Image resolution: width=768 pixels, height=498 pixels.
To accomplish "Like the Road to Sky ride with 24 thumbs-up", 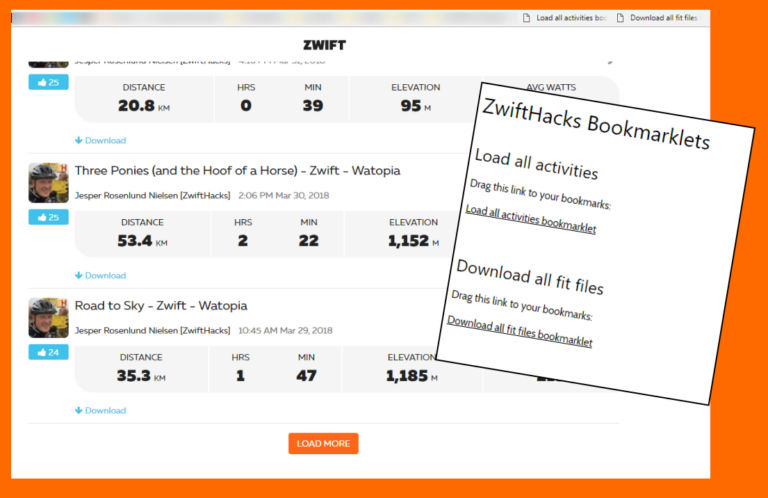I will tap(48, 352).
